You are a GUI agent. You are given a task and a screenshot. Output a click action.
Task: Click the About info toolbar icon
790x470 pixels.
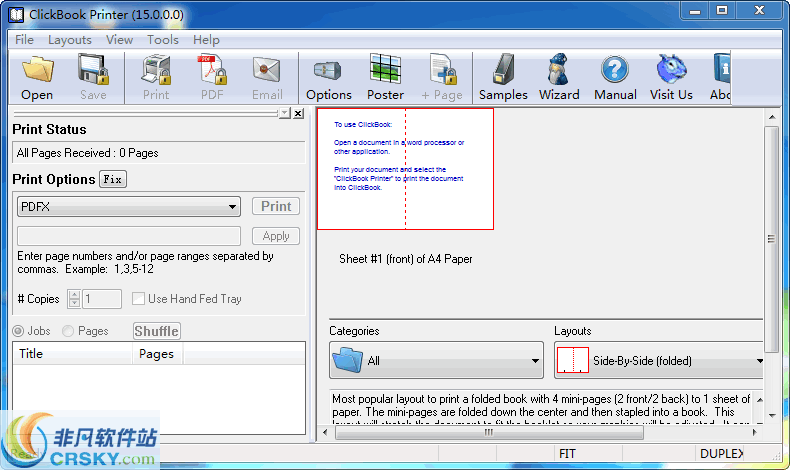722,69
